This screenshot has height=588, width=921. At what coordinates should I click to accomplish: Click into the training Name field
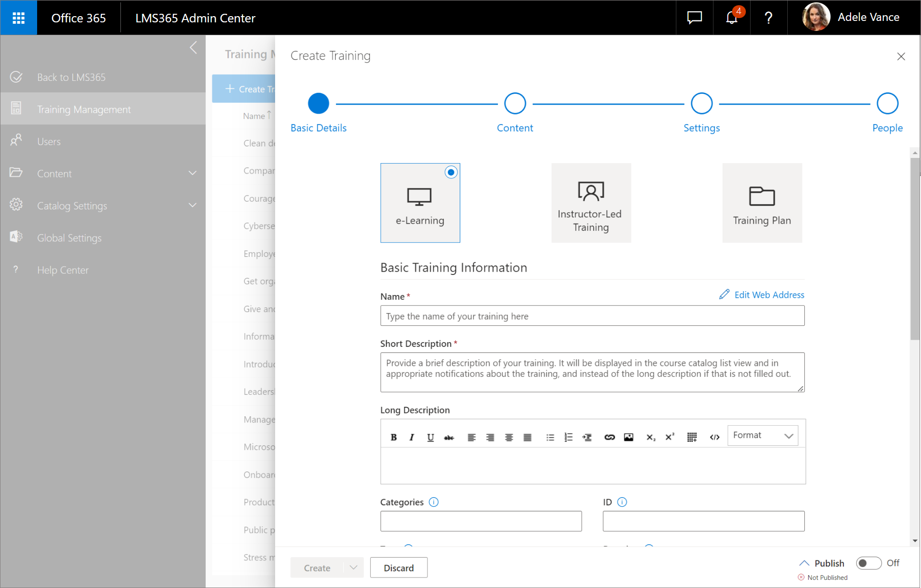[592, 316]
